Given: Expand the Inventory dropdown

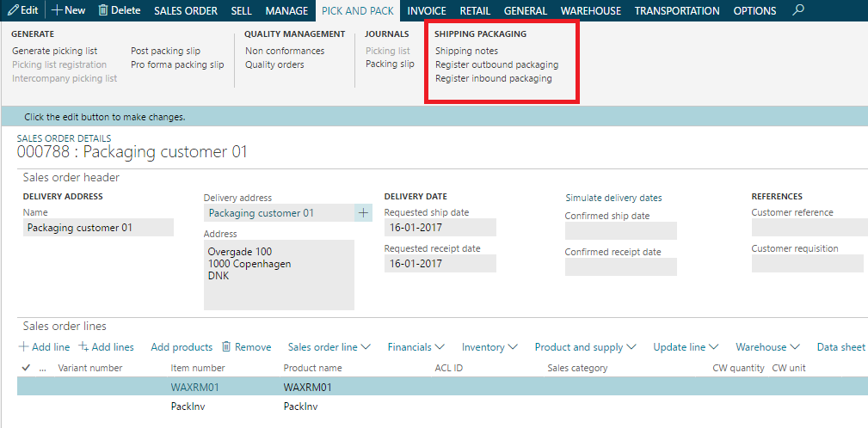Looking at the screenshot, I should tap(489, 347).
